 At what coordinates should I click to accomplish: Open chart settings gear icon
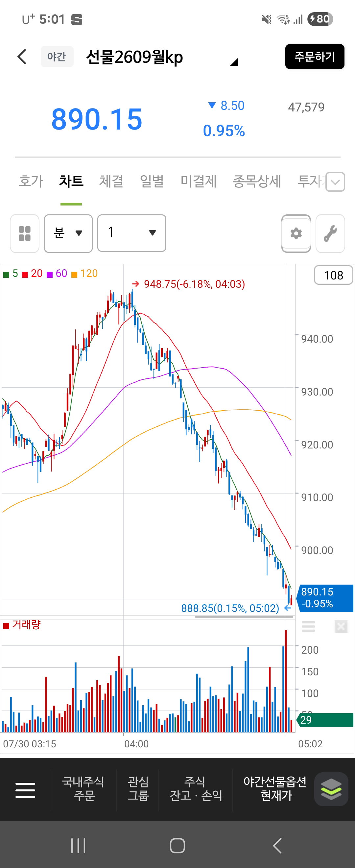click(296, 233)
